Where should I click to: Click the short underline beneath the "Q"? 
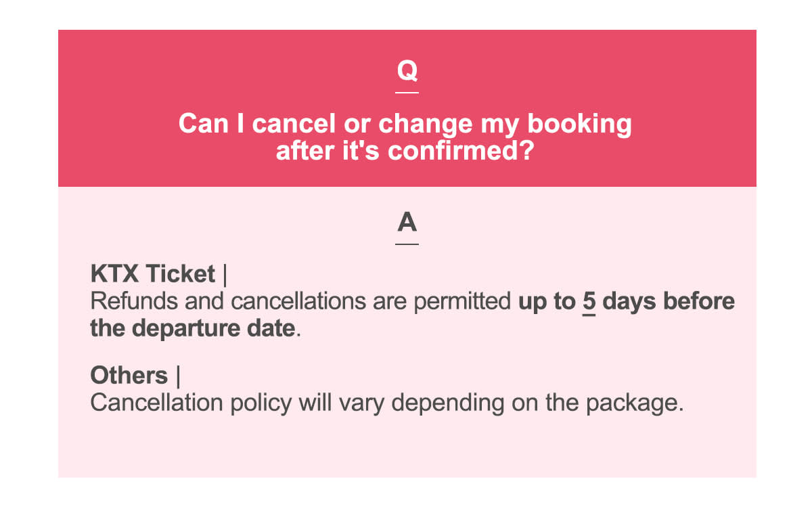pyautogui.click(x=407, y=92)
